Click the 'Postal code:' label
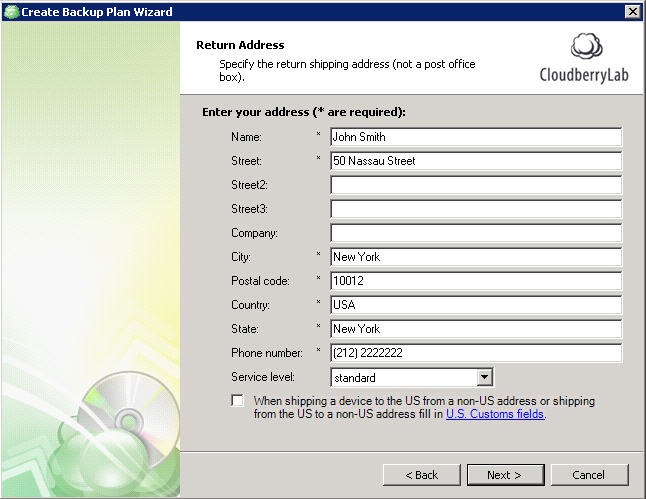 click(x=260, y=281)
